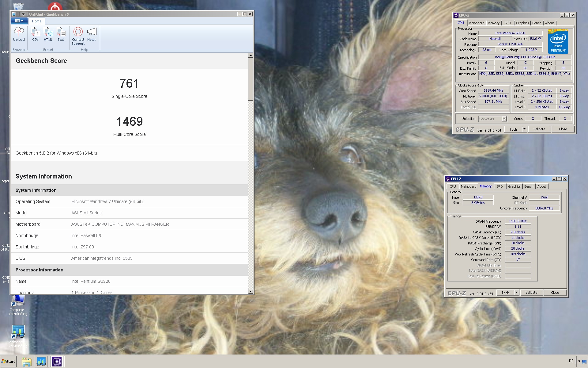Click Operating System Windows 7 Ultimate row
Viewport: 588px width, 368px height.
pos(129,201)
